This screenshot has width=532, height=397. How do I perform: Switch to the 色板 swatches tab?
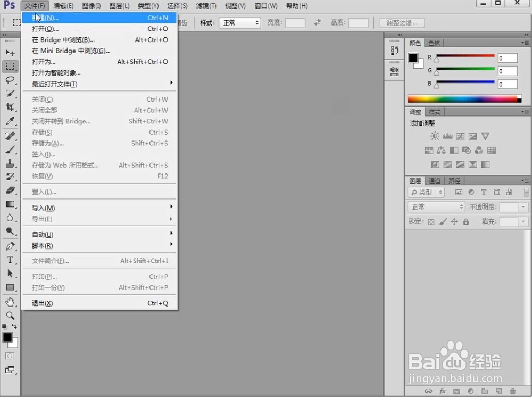[x=434, y=43]
